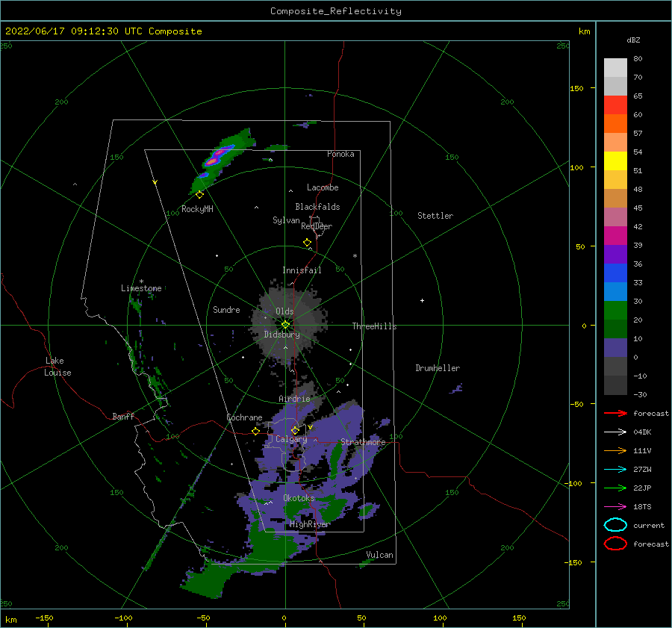Viewport: 672px width, 628px height.
Task: Click the RedDeer city label
Action: click(317, 226)
